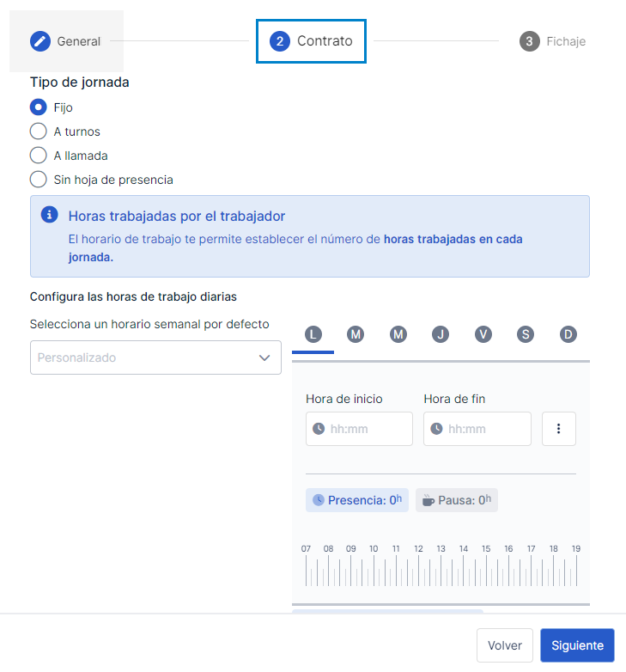Select the Fijo radio button
Image resolution: width=626 pixels, height=672 pixels.
pos(38,107)
